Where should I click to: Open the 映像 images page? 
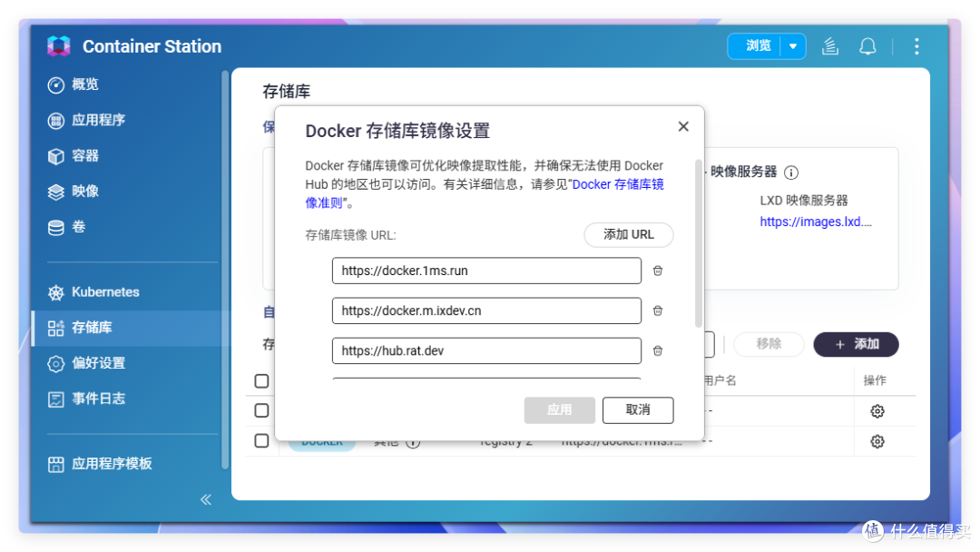click(x=73, y=192)
